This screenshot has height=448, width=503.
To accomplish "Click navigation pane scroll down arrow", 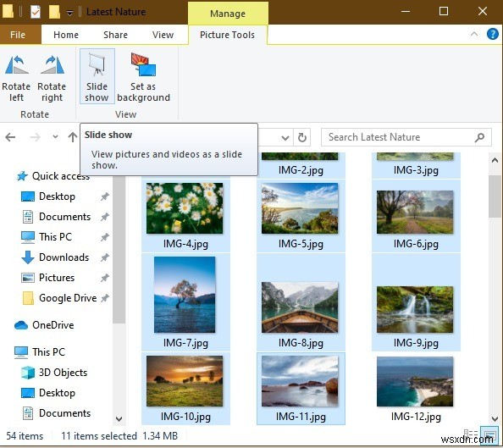I will 119,419.
